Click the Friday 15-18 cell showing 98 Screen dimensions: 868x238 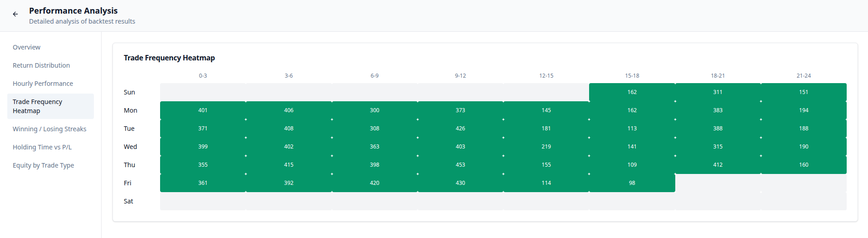pos(632,183)
